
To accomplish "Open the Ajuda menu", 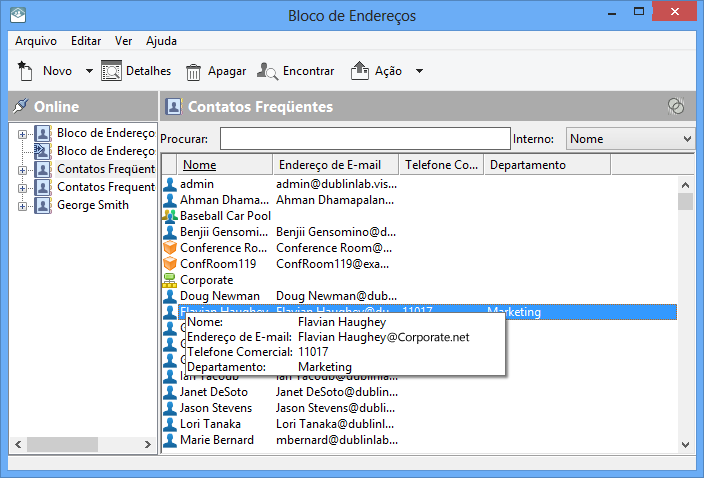I will click(161, 41).
